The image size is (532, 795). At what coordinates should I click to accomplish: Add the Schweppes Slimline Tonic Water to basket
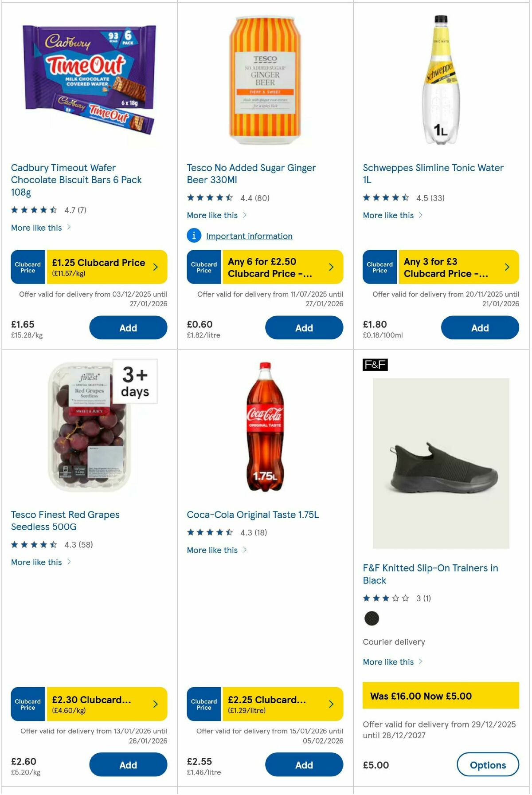click(x=480, y=327)
